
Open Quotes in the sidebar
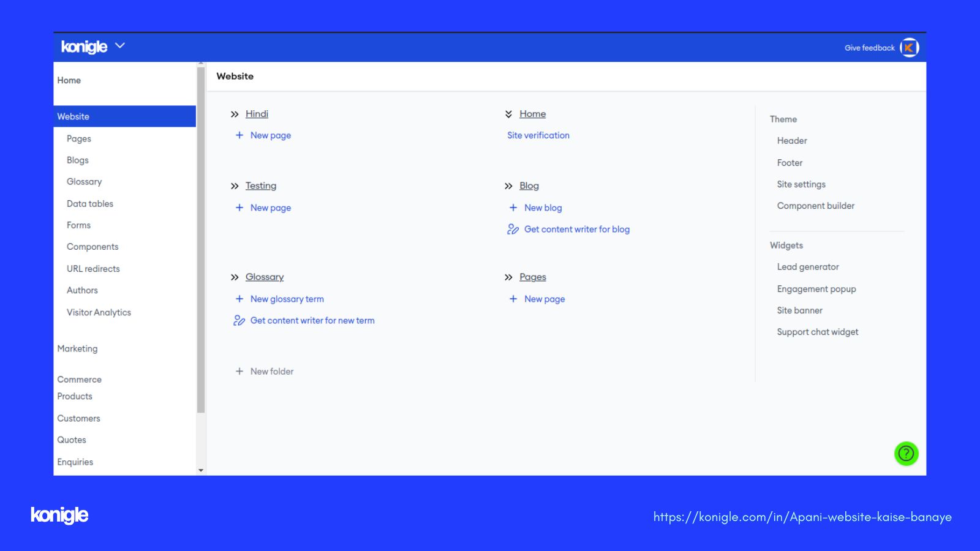[72, 440]
